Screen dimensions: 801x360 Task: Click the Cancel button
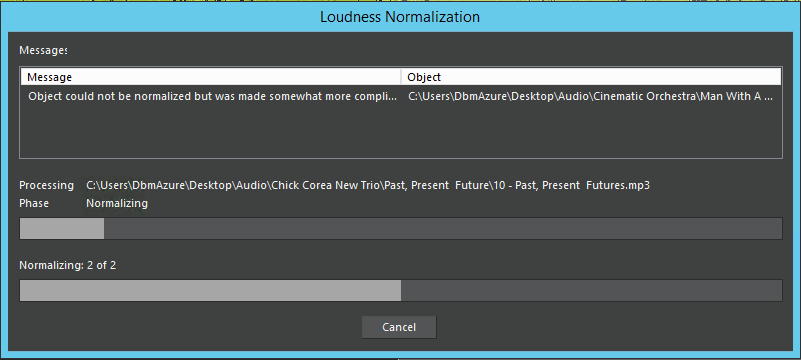point(399,327)
